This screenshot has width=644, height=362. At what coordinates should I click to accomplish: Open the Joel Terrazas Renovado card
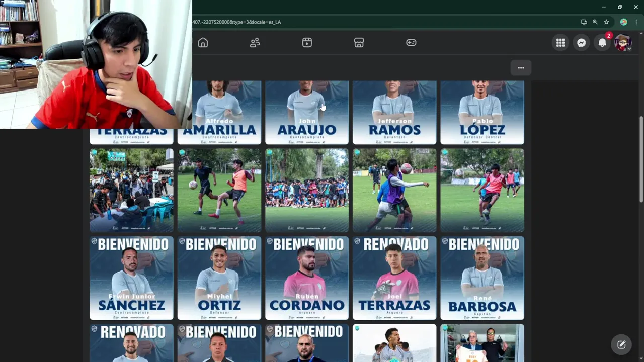[394, 278]
